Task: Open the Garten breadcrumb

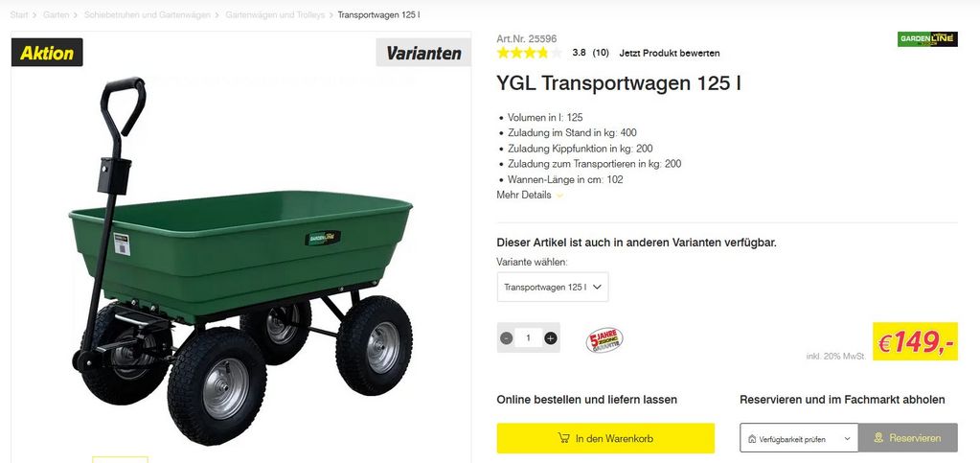Action: tap(56, 14)
